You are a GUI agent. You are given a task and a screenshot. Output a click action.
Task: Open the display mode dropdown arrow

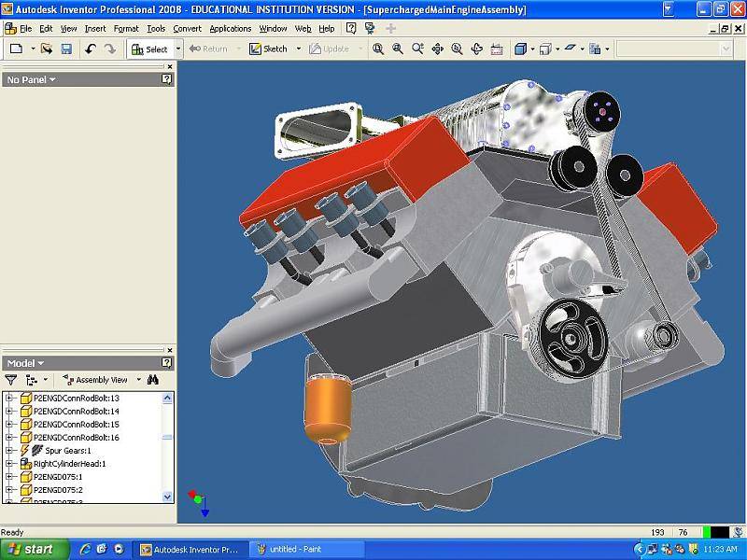[532, 49]
